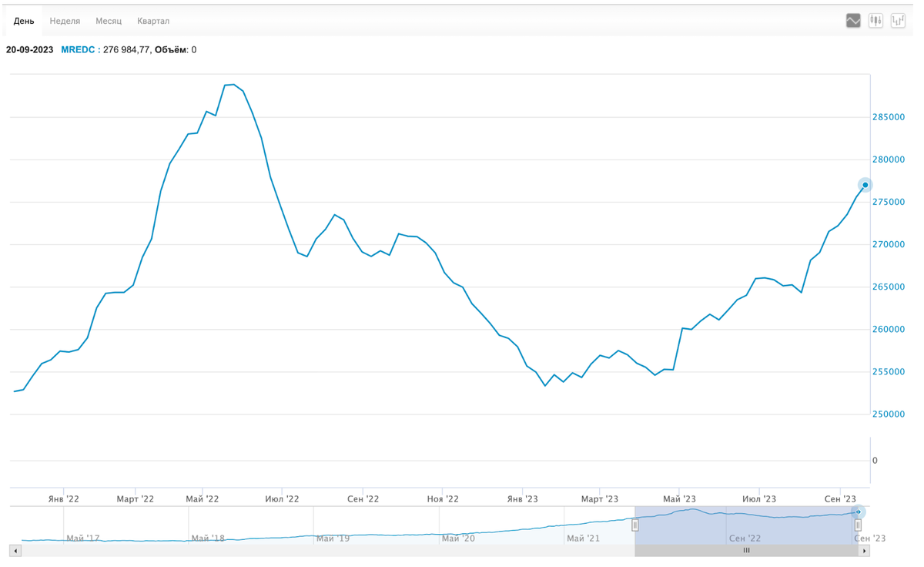
Task: Click the Ноя '22 x-axis label
Action: (443, 499)
